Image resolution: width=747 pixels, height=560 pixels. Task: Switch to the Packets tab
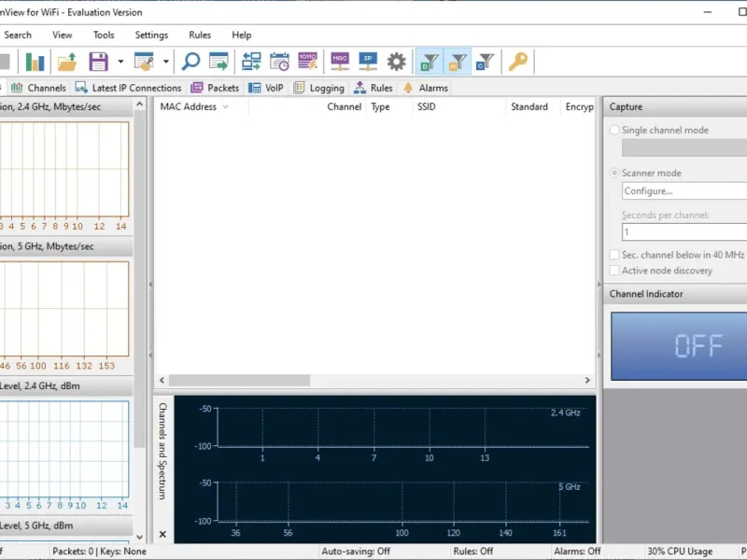(x=216, y=88)
